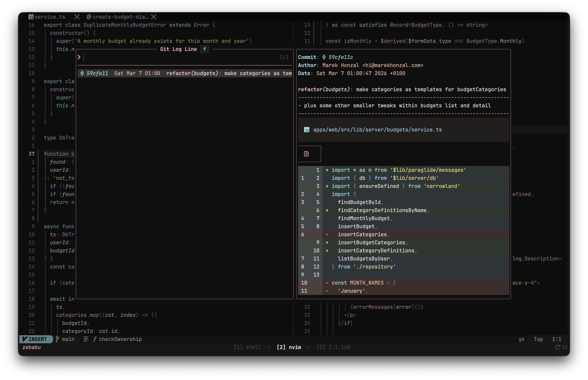Switch to the [3] 2.1.148 window
Screen dimensions: 588x380
point(333,347)
